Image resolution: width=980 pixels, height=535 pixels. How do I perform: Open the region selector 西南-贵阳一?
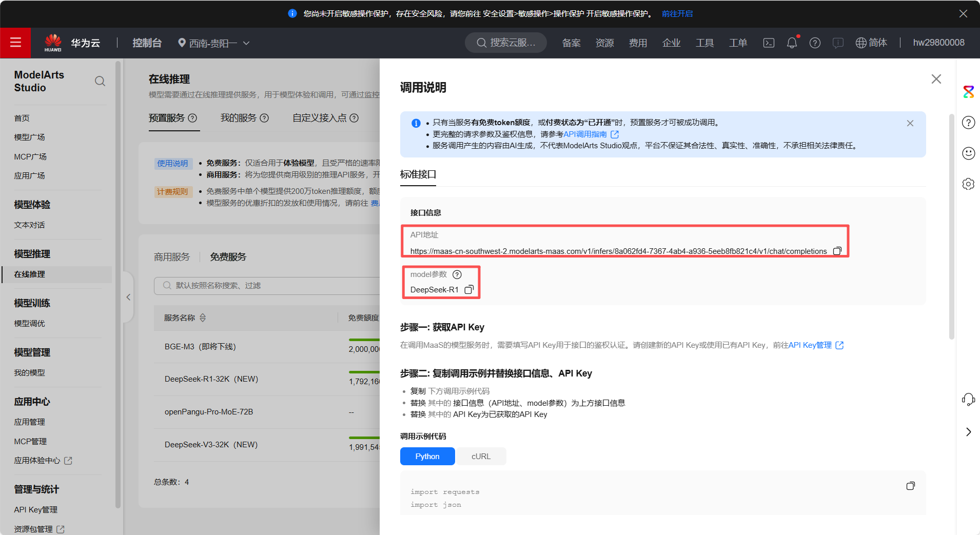214,43
